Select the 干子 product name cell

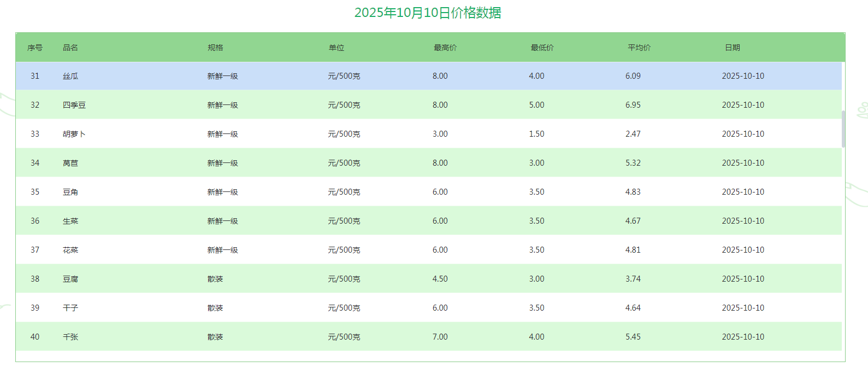click(x=70, y=308)
